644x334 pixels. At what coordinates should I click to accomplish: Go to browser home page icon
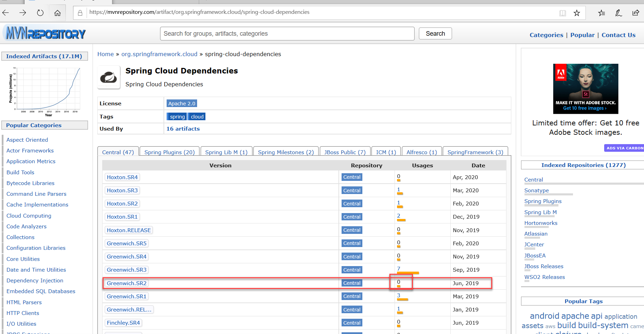point(58,13)
